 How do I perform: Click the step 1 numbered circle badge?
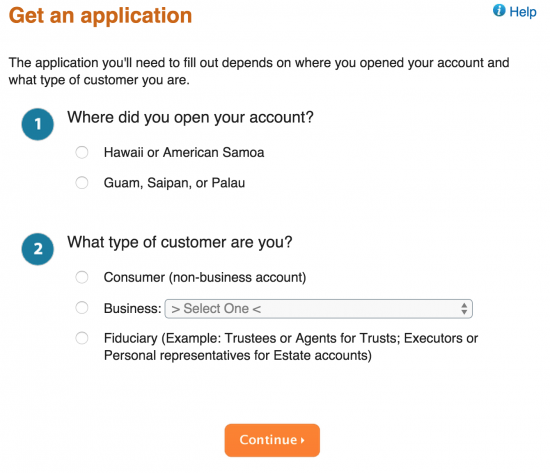coord(38,124)
